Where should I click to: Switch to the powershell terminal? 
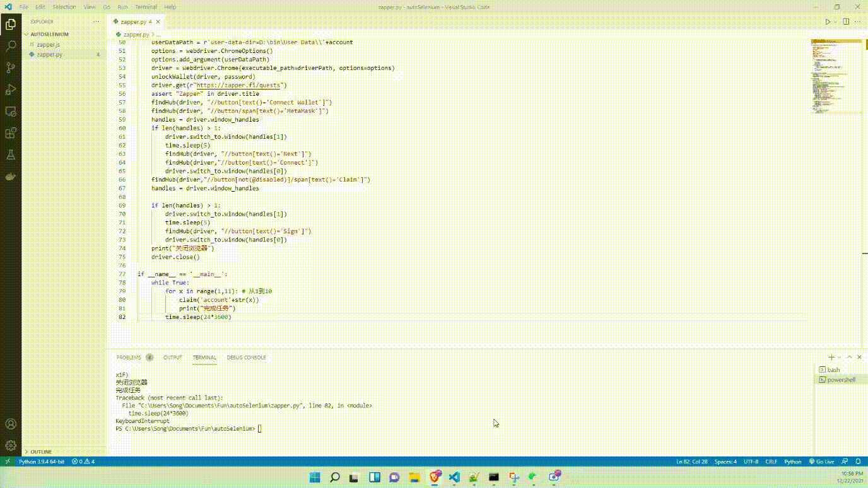[x=840, y=380]
